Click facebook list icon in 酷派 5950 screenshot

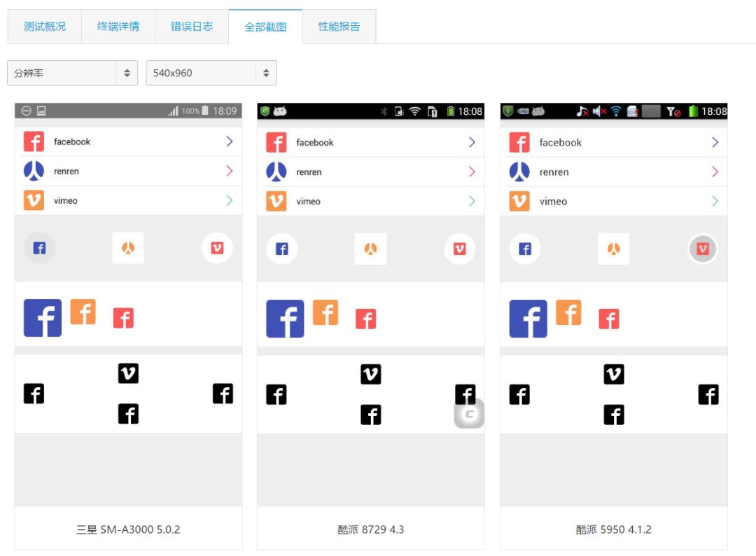coord(519,142)
